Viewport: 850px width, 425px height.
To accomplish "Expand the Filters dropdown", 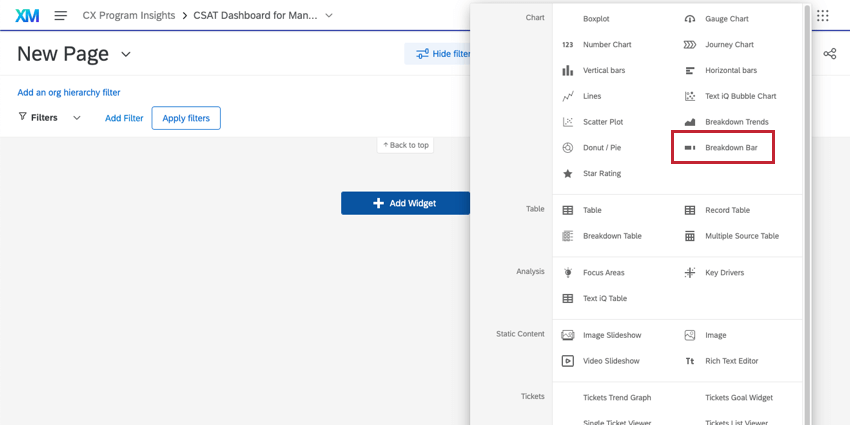I will click(x=77, y=118).
